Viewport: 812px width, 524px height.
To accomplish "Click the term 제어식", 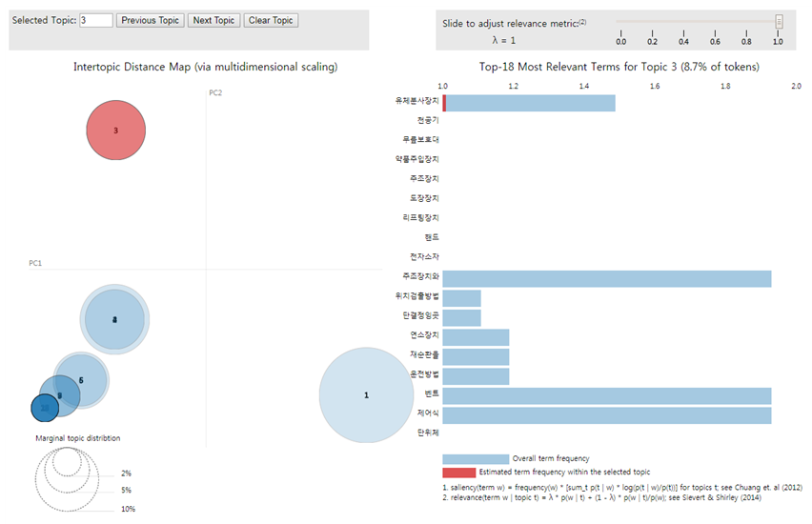I will [428, 413].
